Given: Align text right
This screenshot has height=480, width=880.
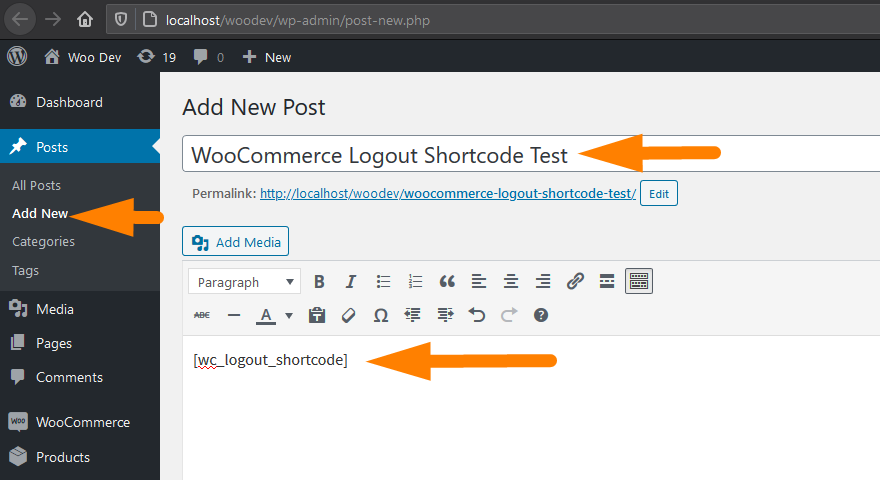Looking at the screenshot, I should pyautogui.click(x=543, y=281).
